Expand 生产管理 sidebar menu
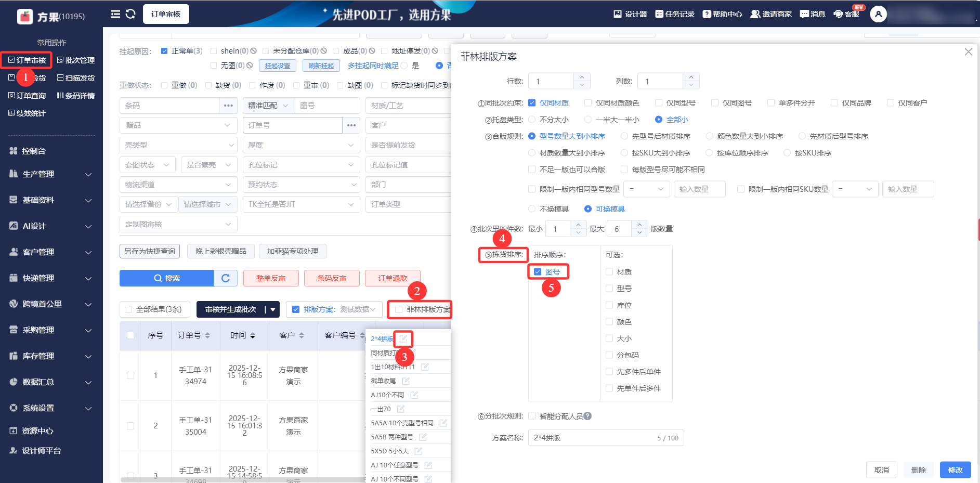Viewport: 980px width, 483px height. (x=51, y=174)
